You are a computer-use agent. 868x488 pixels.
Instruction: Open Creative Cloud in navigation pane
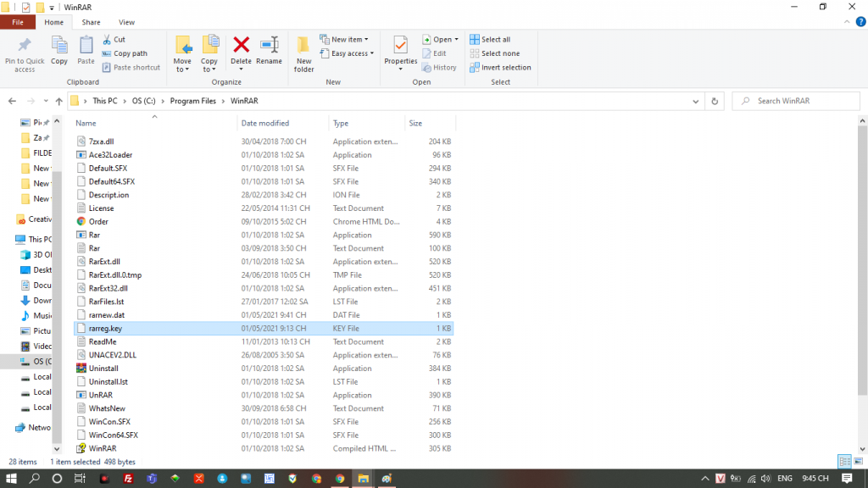pyautogui.click(x=33, y=219)
